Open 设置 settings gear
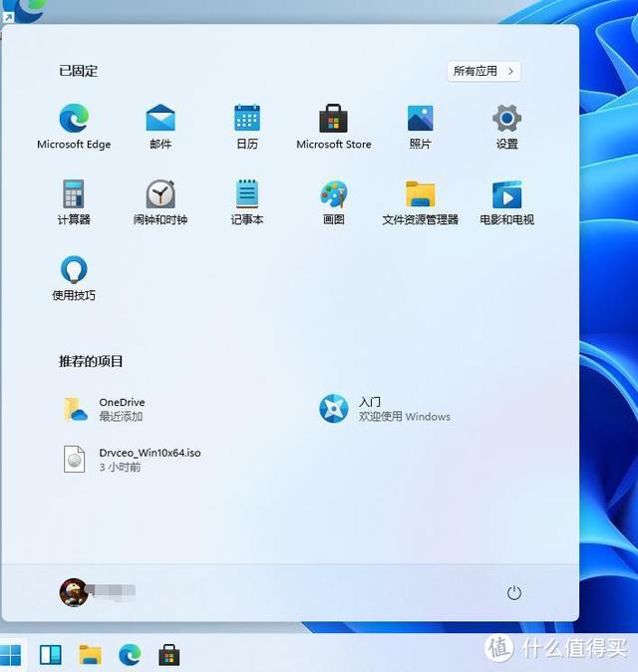638x672 pixels. click(506, 126)
